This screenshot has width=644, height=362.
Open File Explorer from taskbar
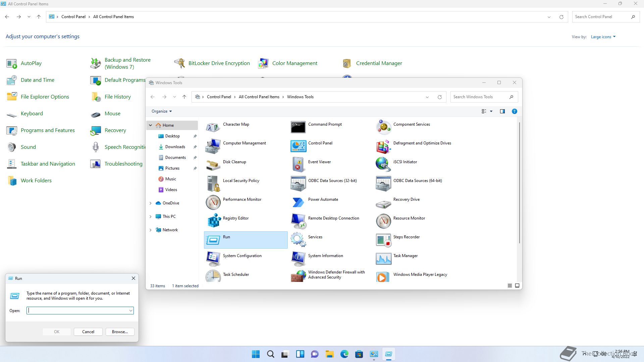point(329,354)
